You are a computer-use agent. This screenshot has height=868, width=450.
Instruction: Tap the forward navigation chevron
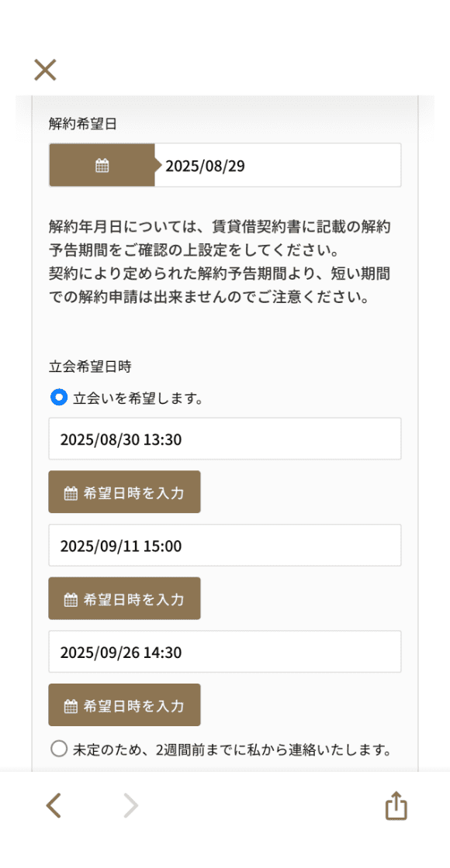pos(130,805)
